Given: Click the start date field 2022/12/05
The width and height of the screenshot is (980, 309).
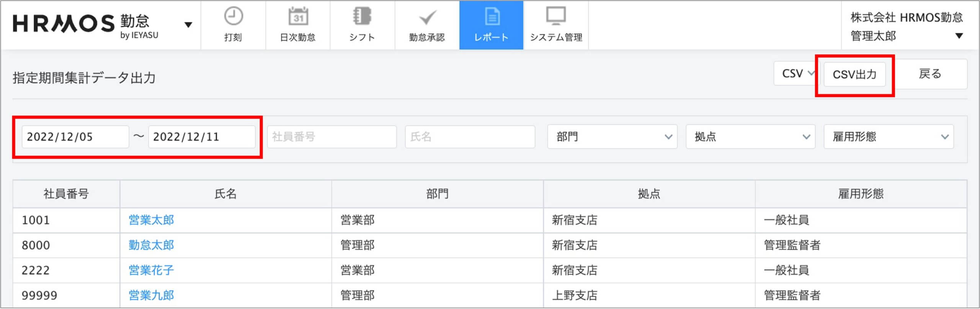Looking at the screenshot, I should [75, 137].
